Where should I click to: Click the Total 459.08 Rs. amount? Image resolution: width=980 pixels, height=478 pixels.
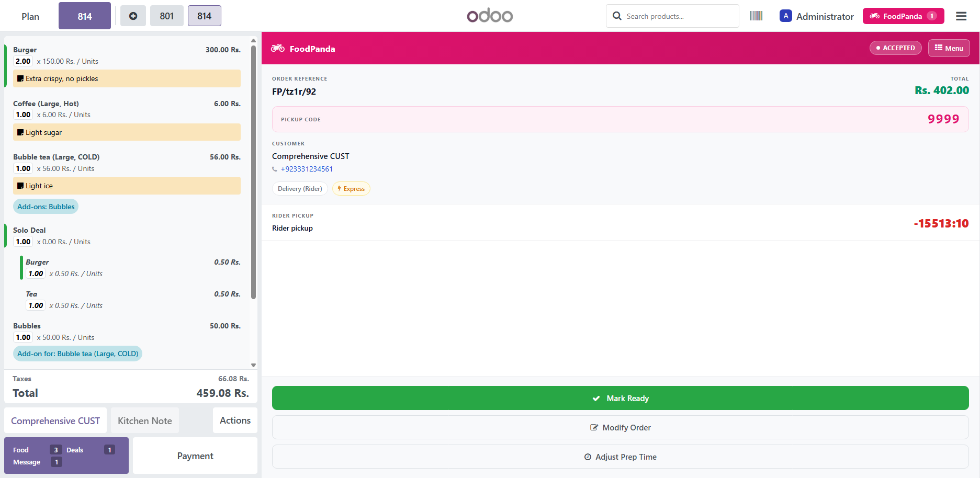[x=222, y=393]
